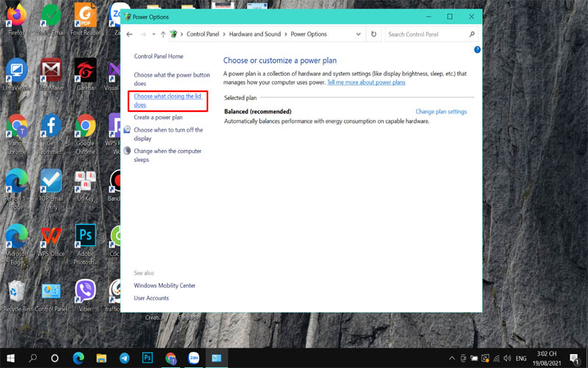Click the search magnifier in Control Panel
The image size is (588, 368).
[x=472, y=34]
